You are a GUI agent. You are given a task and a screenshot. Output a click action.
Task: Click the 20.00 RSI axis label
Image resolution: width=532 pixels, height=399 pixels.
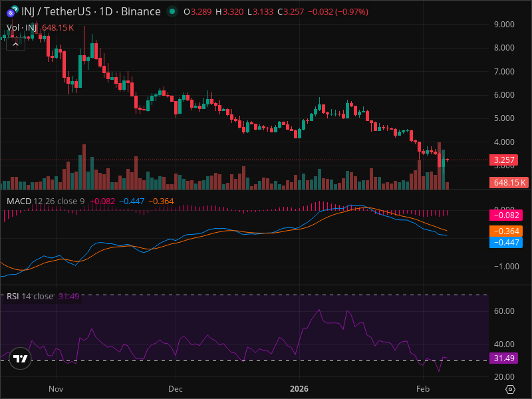[x=504, y=377]
